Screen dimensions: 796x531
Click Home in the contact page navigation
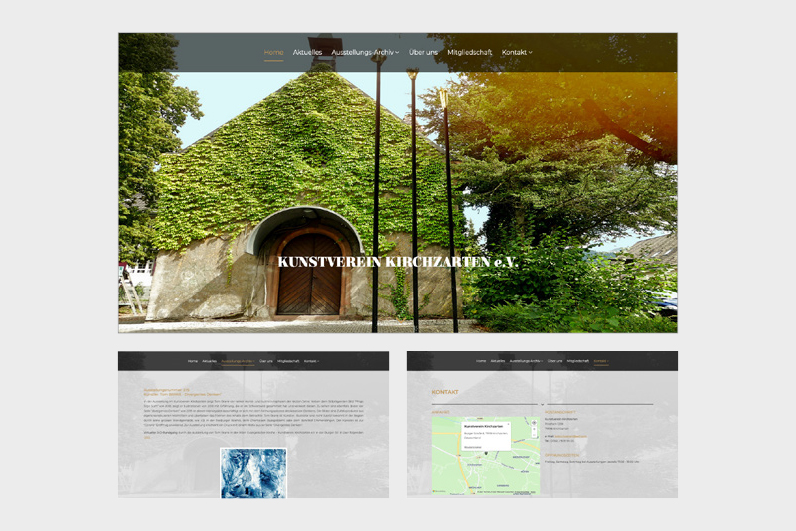tap(481, 361)
